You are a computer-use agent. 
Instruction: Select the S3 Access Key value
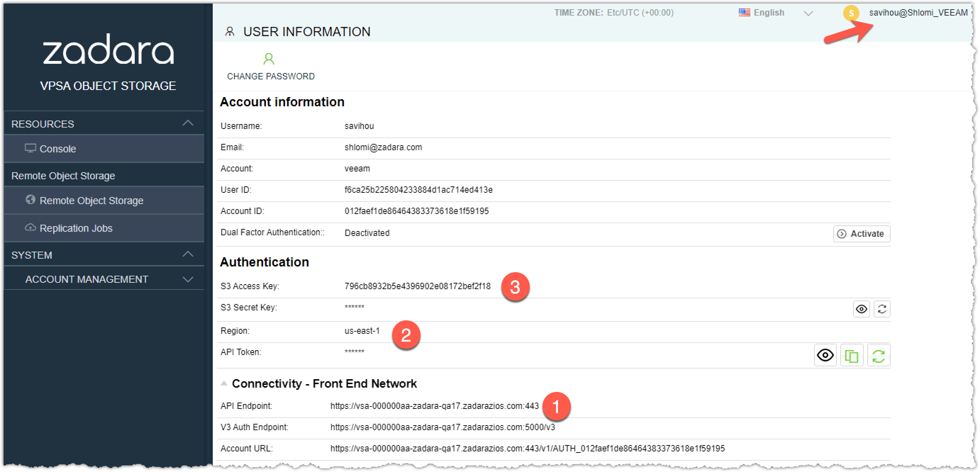coord(417,286)
